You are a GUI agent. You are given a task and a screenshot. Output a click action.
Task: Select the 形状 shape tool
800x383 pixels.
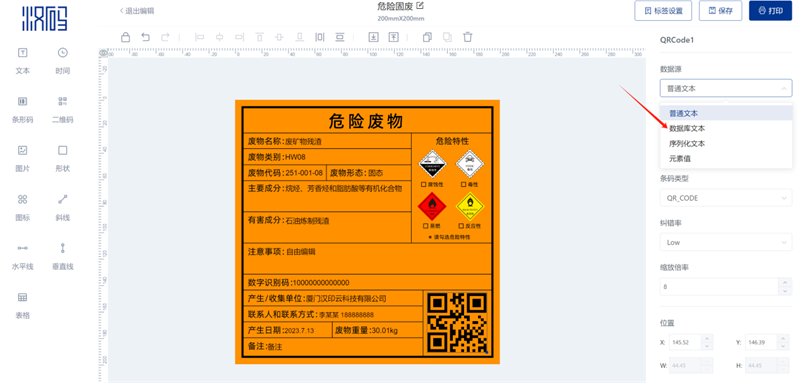(62, 158)
